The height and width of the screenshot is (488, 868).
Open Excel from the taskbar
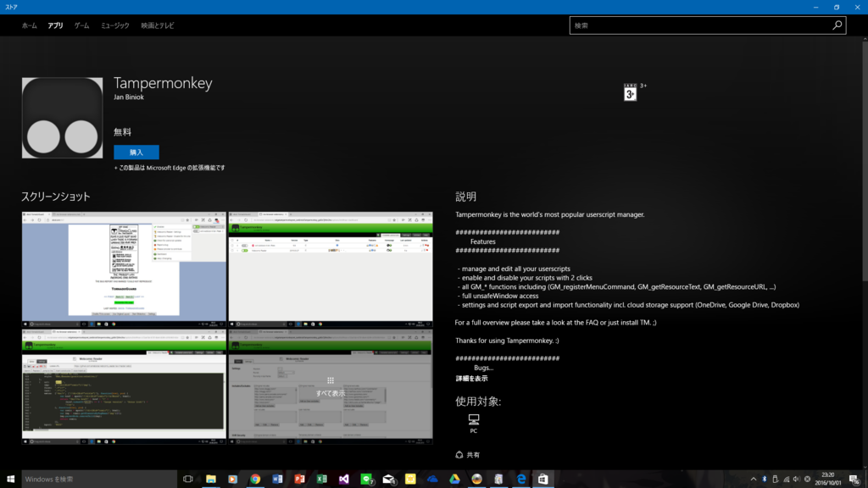pos(321,480)
